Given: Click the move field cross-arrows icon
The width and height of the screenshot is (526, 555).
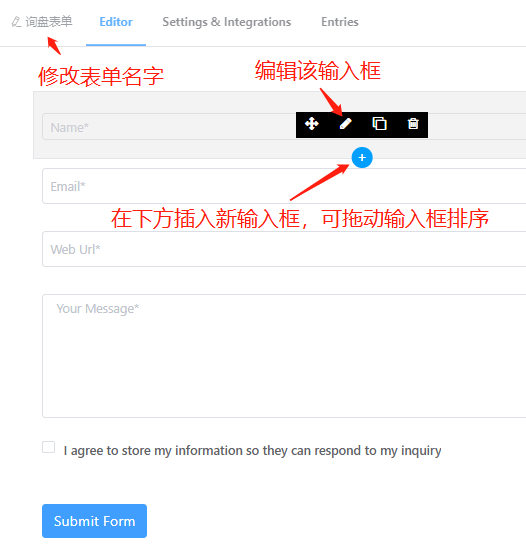Looking at the screenshot, I should (311, 124).
